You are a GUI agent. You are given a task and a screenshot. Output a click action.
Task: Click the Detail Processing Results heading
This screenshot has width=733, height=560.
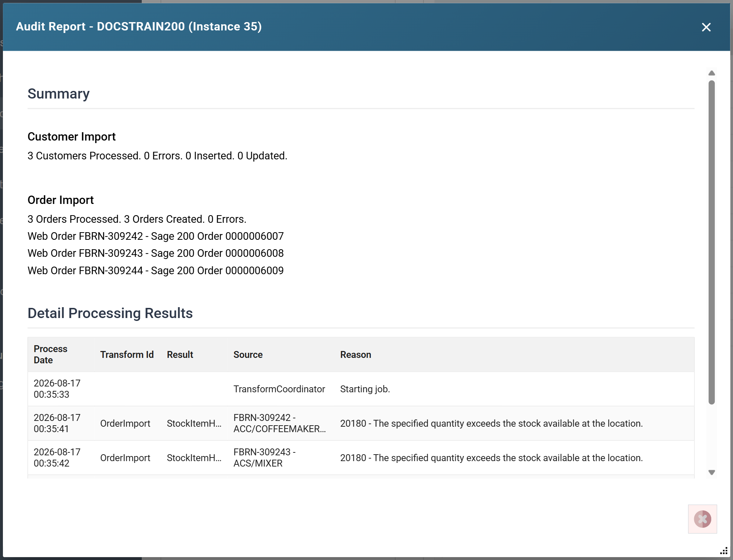click(x=110, y=313)
